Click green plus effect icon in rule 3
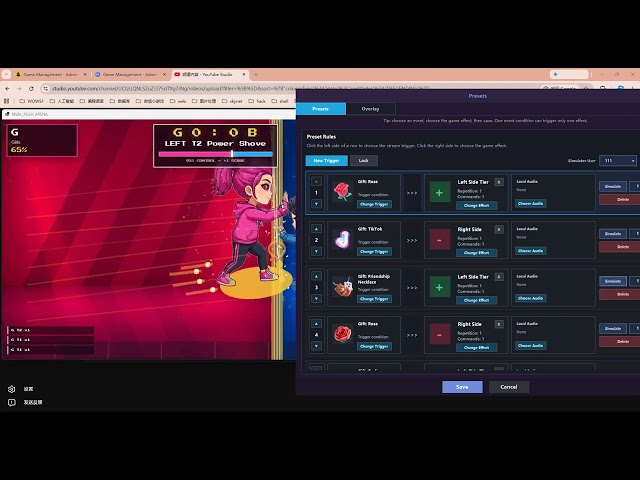The height and width of the screenshot is (480, 640). pyautogui.click(x=440, y=287)
